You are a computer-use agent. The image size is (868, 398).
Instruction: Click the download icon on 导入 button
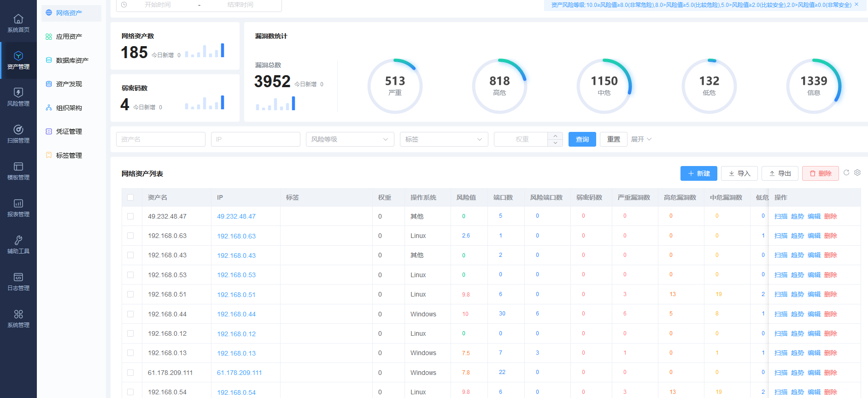731,173
